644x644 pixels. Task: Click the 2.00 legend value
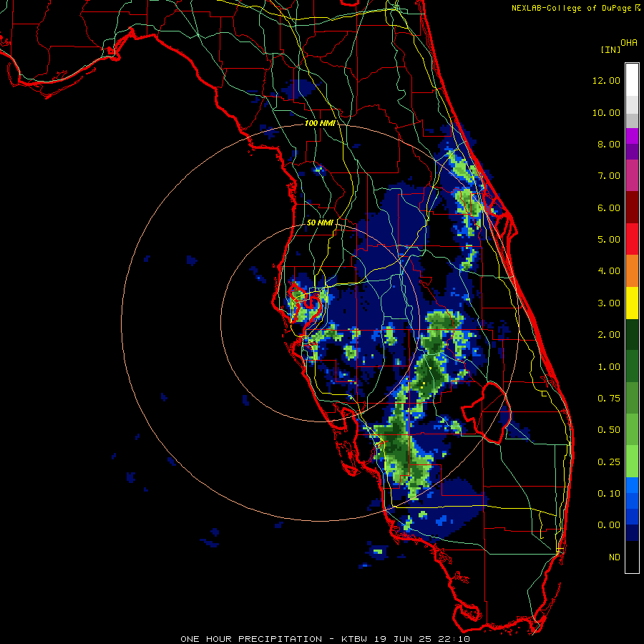pyautogui.click(x=609, y=335)
